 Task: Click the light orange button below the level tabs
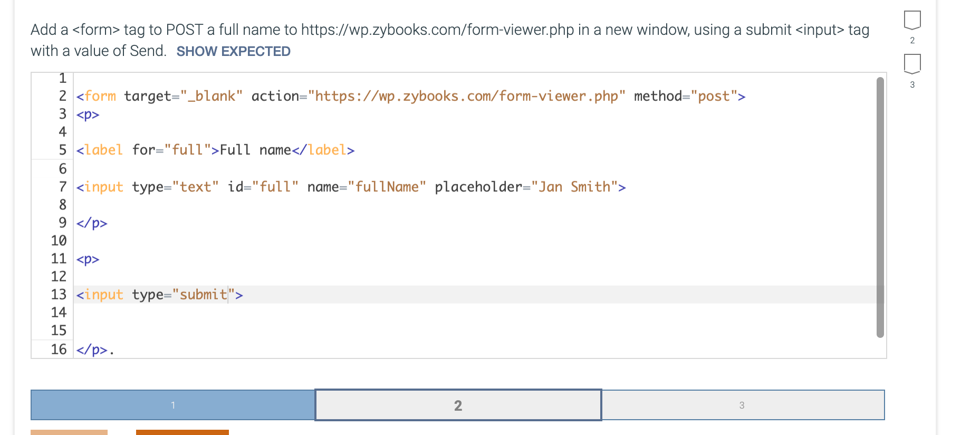69,432
